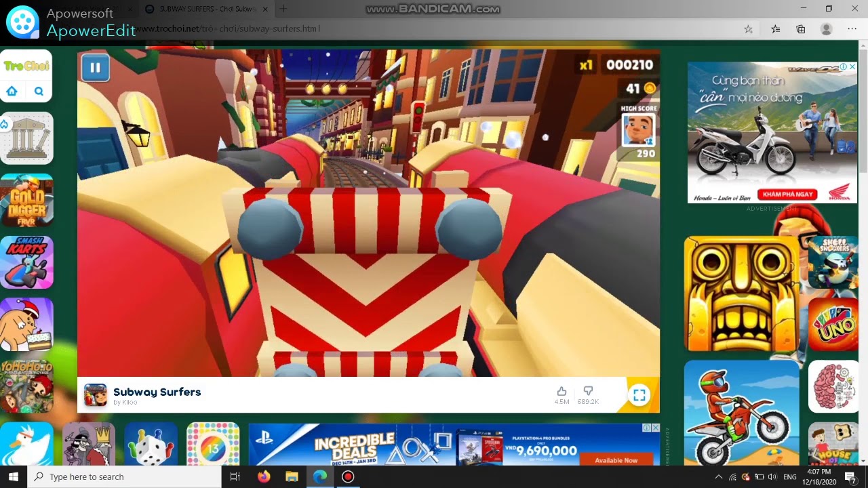Open the museum building game thumbnail
This screenshot has height=488, width=868.
[26, 138]
